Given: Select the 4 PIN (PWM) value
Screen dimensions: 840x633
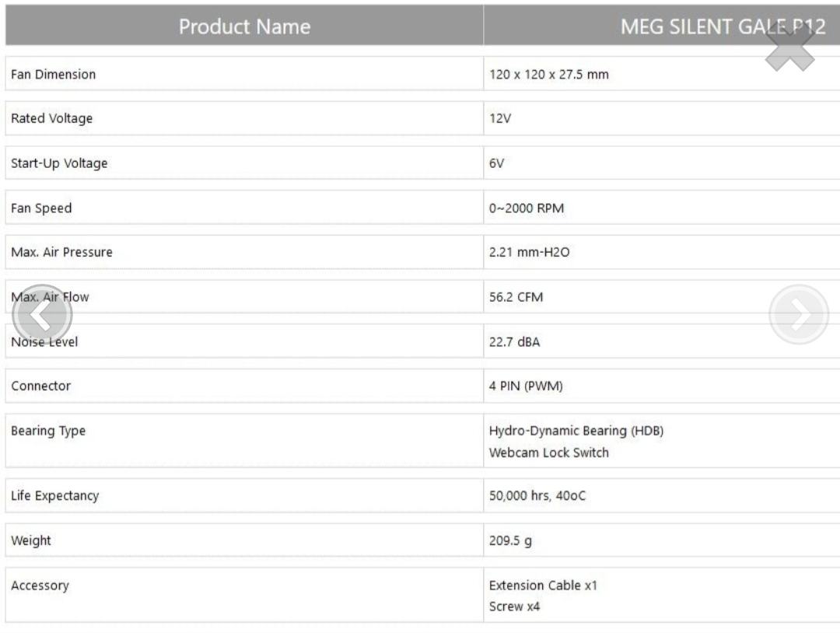Looking at the screenshot, I should [526, 386].
